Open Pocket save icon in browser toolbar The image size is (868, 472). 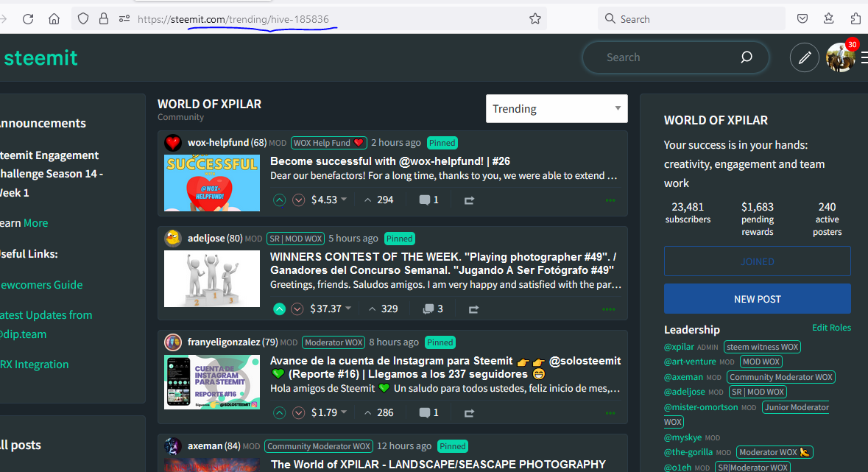pyautogui.click(x=802, y=19)
